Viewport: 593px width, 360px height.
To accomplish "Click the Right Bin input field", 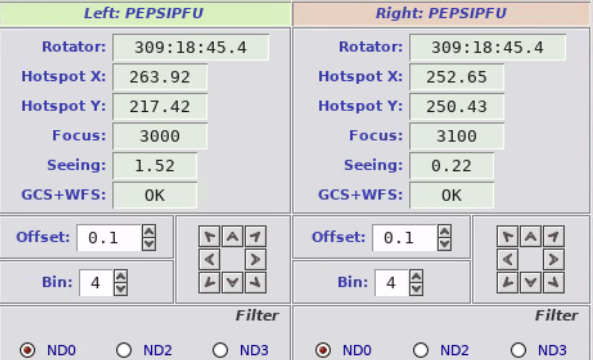I will (x=392, y=283).
